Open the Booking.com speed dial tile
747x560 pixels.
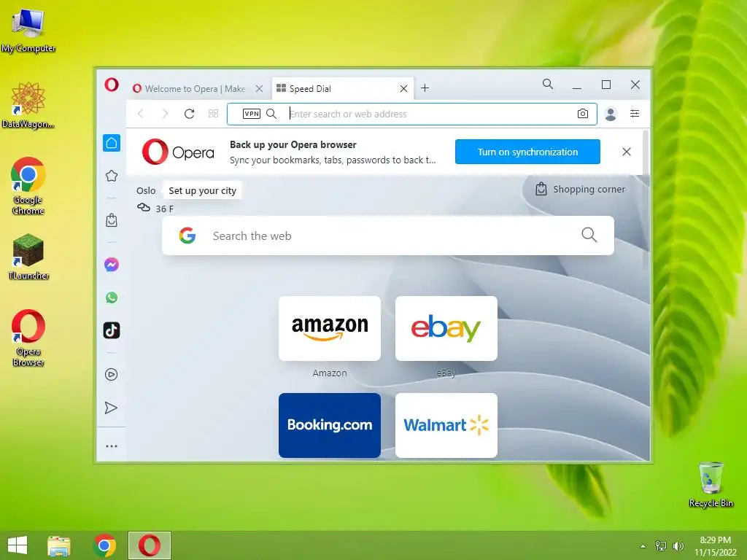(330, 425)
